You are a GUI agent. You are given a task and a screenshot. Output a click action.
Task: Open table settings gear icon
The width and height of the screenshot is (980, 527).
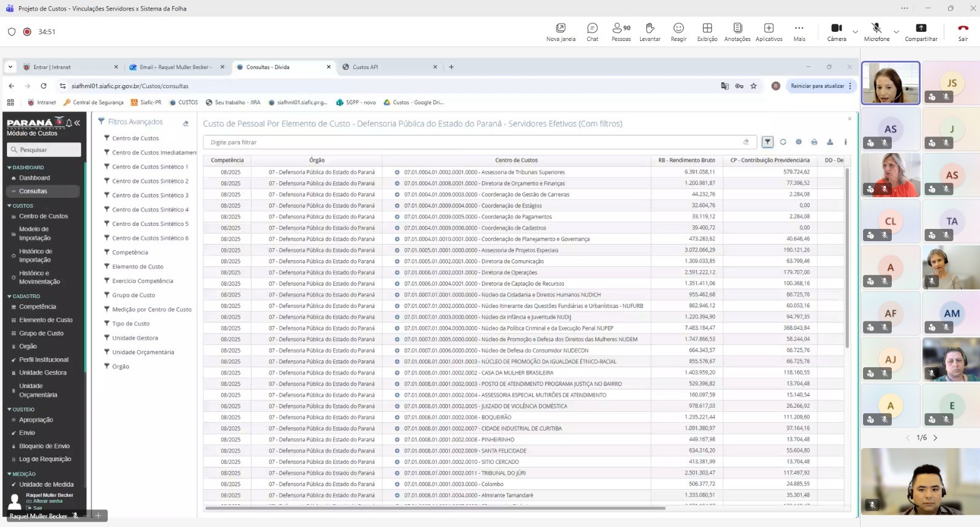pos(799,142)
